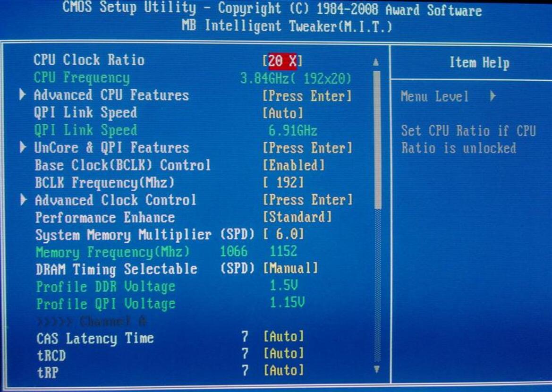Select the CPU Clock Ratio value 20 X
The height and width of the screenshot is (392, 552).
pos(282,61)
